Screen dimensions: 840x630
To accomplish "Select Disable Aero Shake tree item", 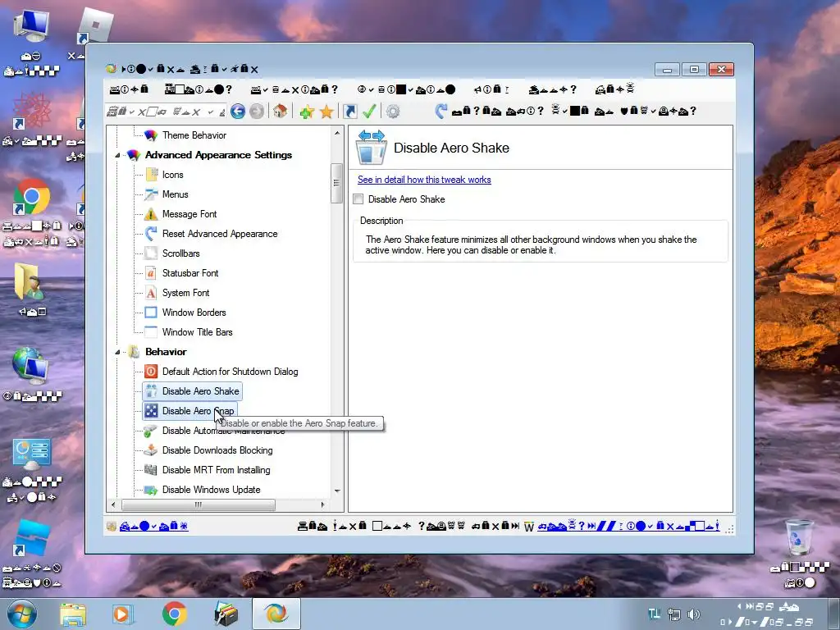I will [x=200, y=391].
